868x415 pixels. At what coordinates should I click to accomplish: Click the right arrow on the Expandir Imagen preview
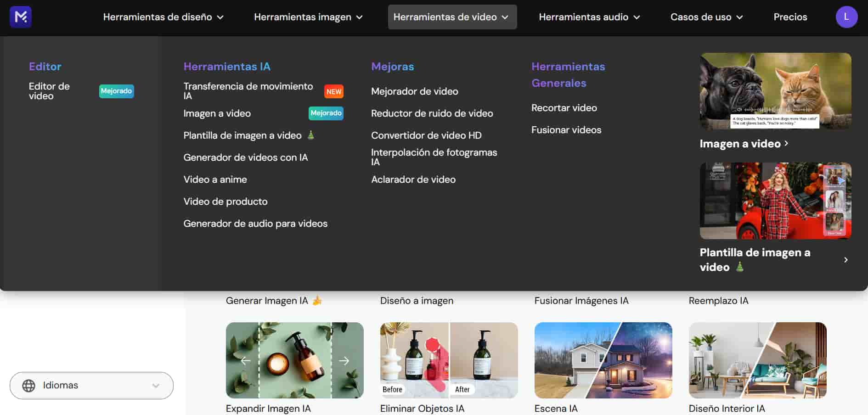[344, 361]
